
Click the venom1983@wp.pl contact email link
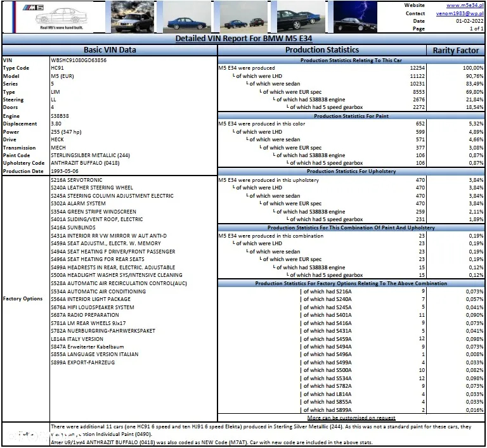click(460, 13)
